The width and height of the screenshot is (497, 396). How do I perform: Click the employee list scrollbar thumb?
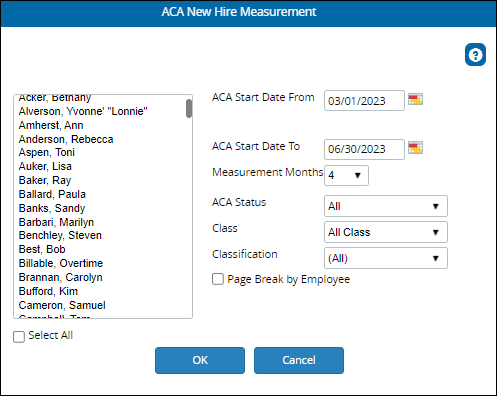coord(189,108)
